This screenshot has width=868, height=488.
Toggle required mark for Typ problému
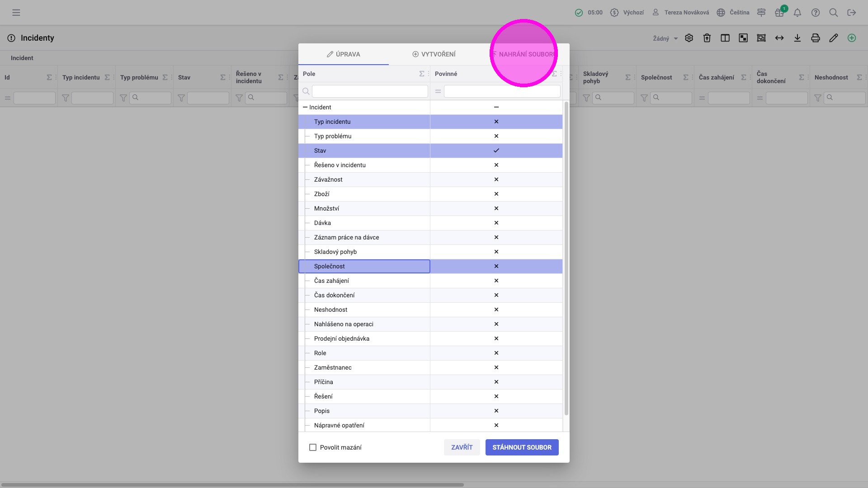[x=496, y=136]
